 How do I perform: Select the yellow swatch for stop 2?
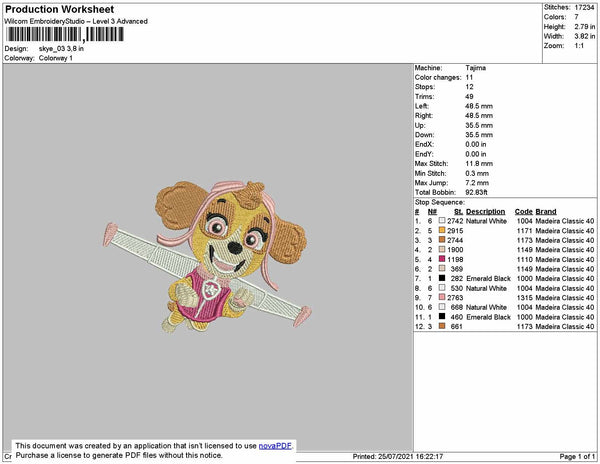coord(442,230)
